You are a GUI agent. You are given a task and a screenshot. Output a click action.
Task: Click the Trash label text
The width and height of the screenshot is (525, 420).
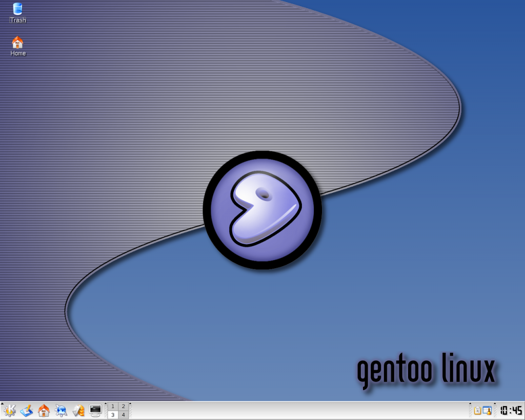click(x=17, y=19)
